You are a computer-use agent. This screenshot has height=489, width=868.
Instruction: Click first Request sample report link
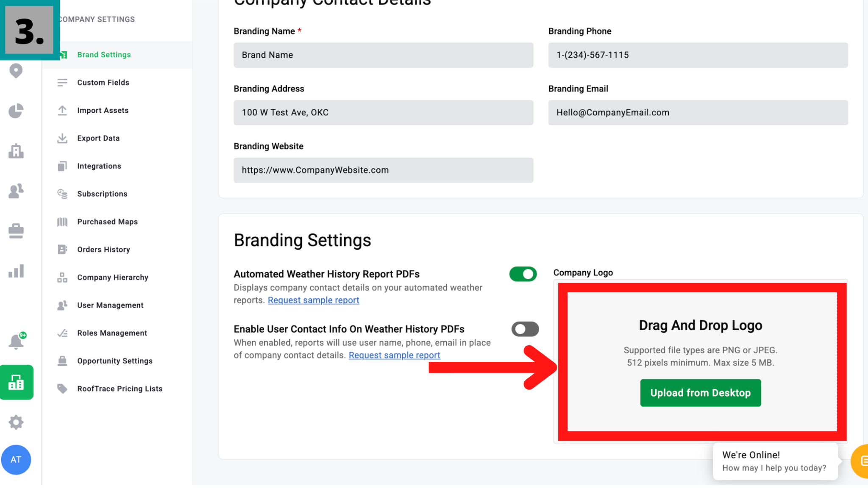pyautogui.click(x=313, y=300)
